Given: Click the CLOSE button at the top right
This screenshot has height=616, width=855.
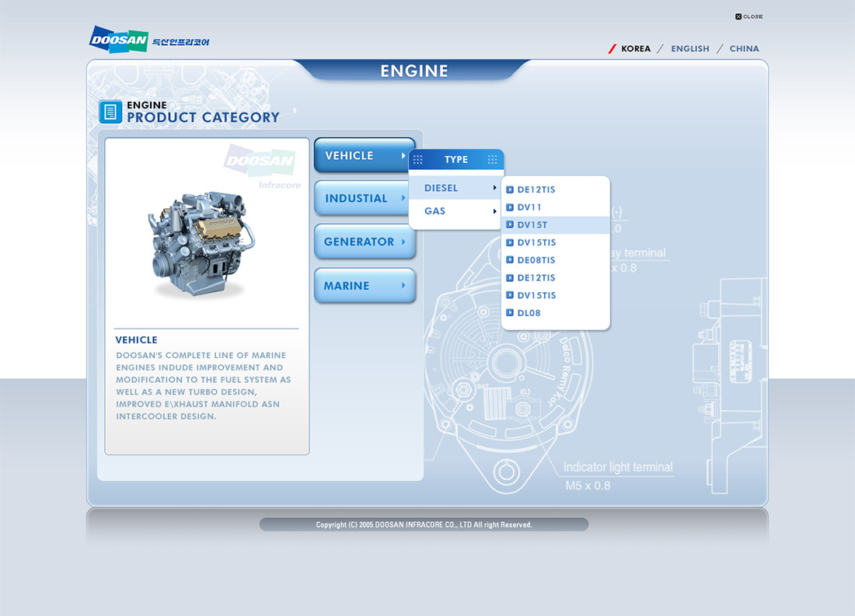Looking at the screenshot, I should [749, 16].
